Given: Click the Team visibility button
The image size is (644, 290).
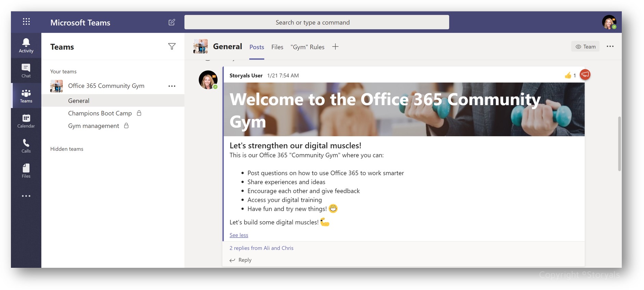Looking at the screenshot, I should click(585, 46).
